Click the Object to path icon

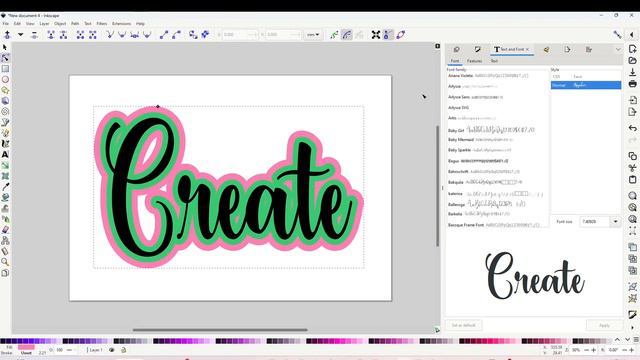[193, 35]
